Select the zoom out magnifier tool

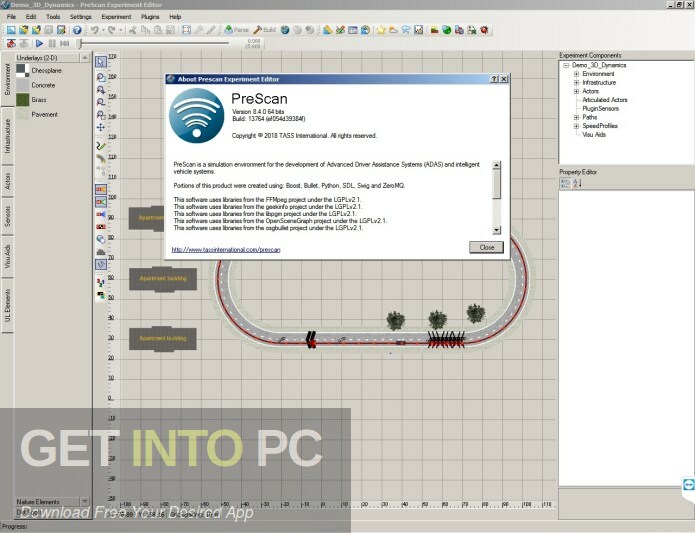coord(101,101)
